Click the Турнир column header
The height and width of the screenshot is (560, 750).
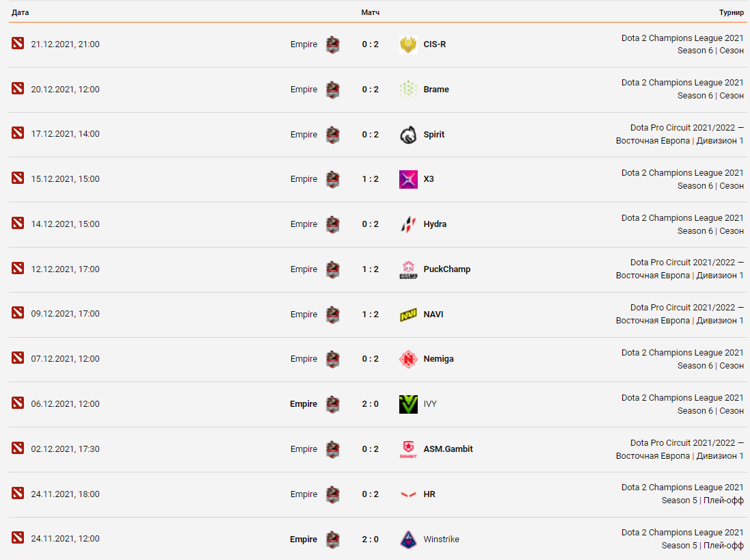pyautogui.click(x=731, y=13)
